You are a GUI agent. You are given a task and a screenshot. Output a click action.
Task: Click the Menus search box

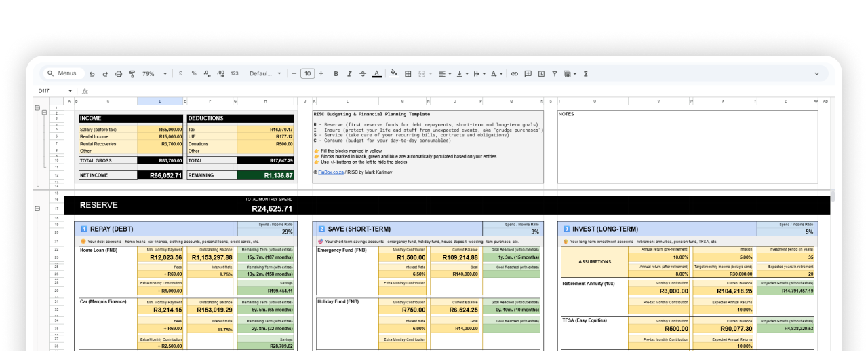coord(64,73)
